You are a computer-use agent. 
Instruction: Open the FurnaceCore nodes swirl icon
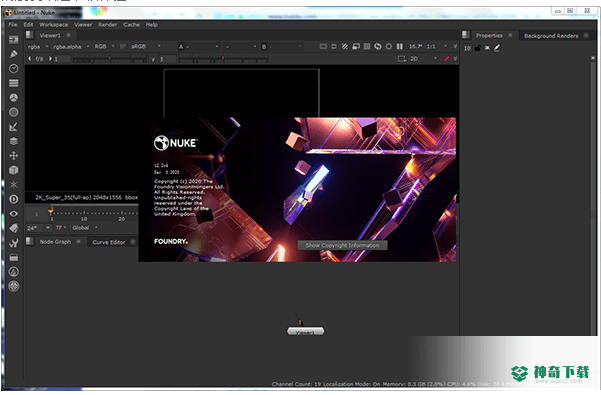(14, 272)
